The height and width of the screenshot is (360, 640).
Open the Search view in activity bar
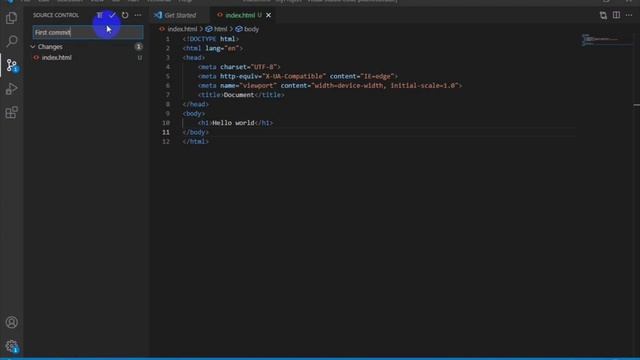11,41
